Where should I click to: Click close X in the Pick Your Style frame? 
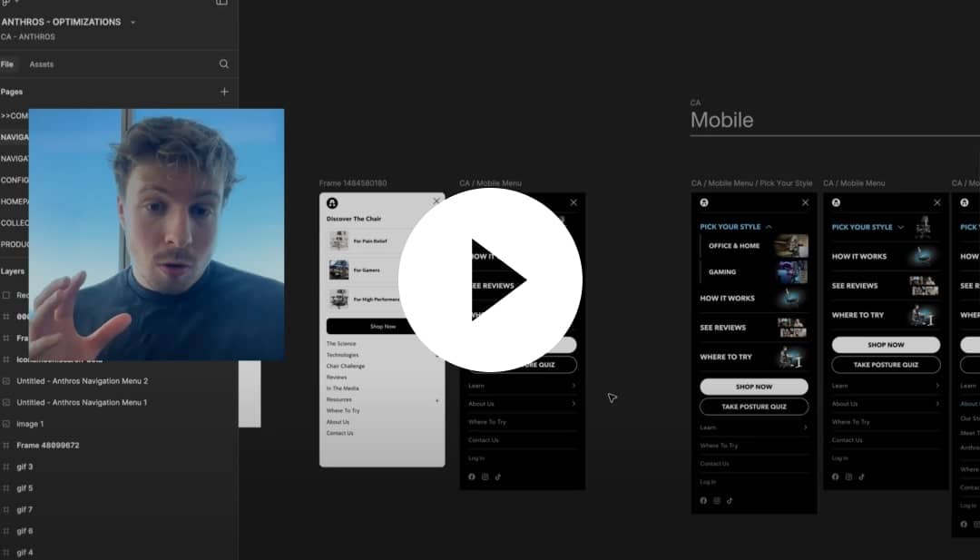point(805,202)
